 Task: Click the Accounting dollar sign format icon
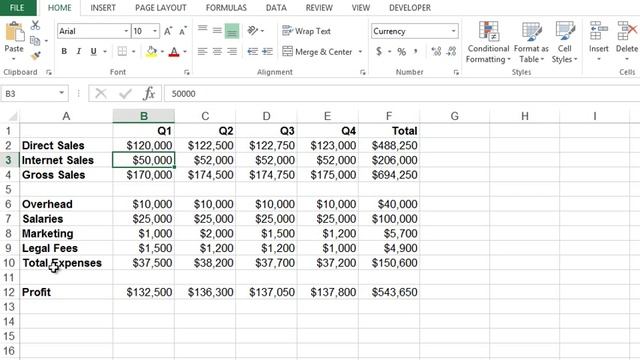pos(379,51)
